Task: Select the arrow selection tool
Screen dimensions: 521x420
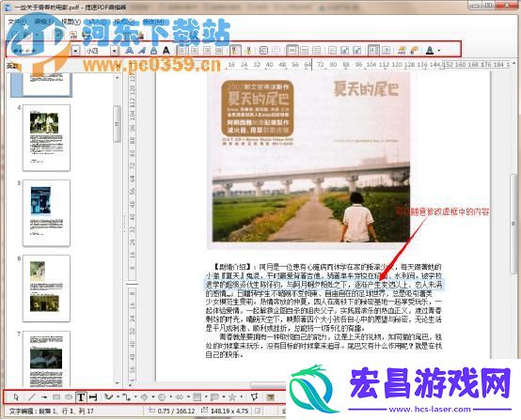Action: point(16,397)
